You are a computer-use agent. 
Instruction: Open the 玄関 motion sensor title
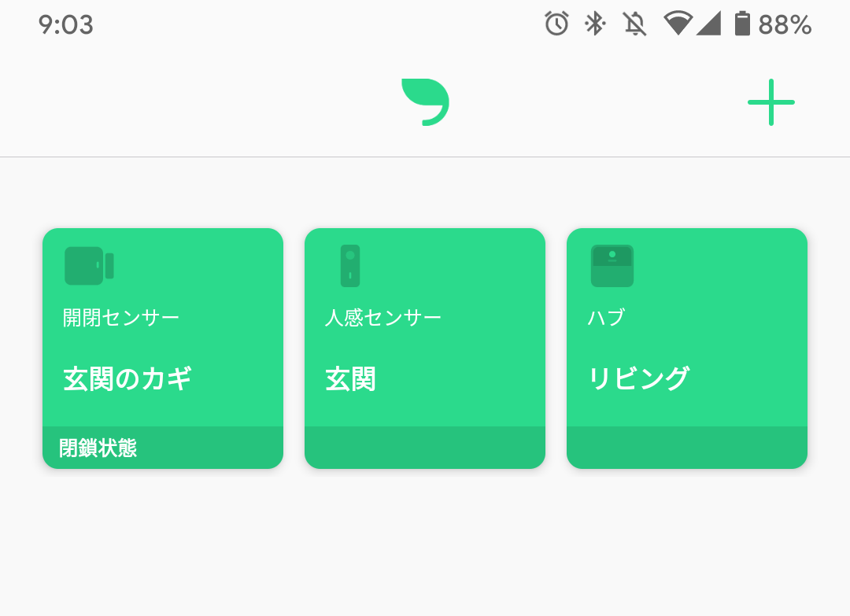(351, 379)
